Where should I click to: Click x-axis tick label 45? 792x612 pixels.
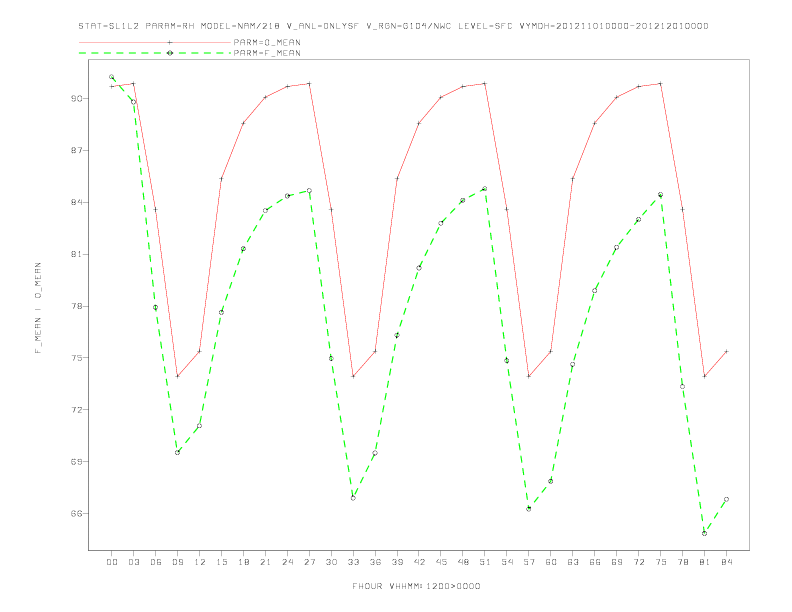point(441,562)
